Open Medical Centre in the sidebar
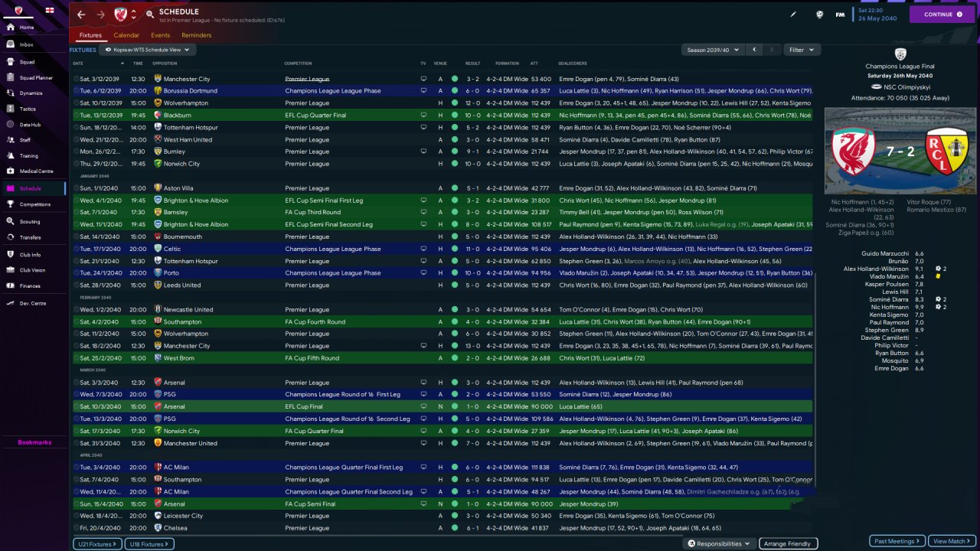This screenshot has height=551, width=980. (x=36, y=171)
